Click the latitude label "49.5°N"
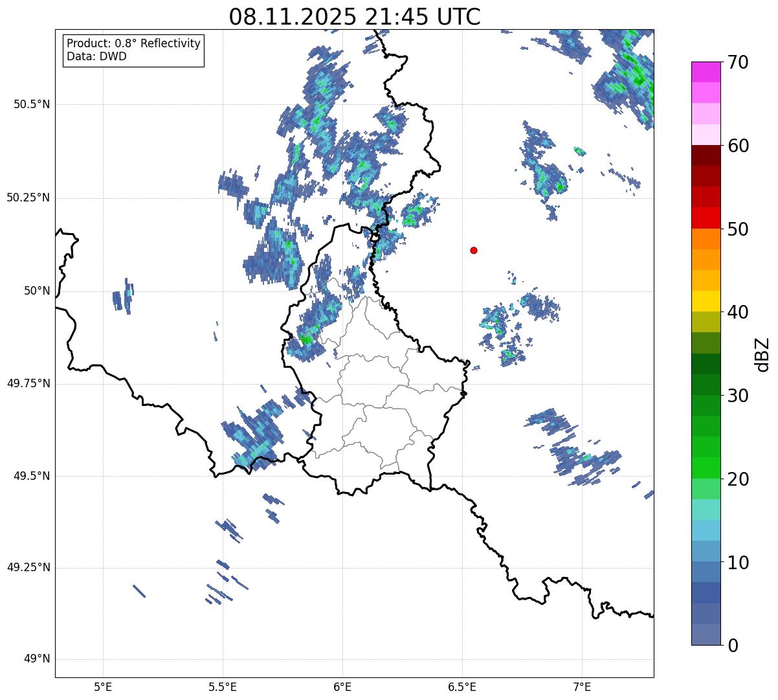The width and height of the screenshot is (778, 700). click(x=32, y=476)
